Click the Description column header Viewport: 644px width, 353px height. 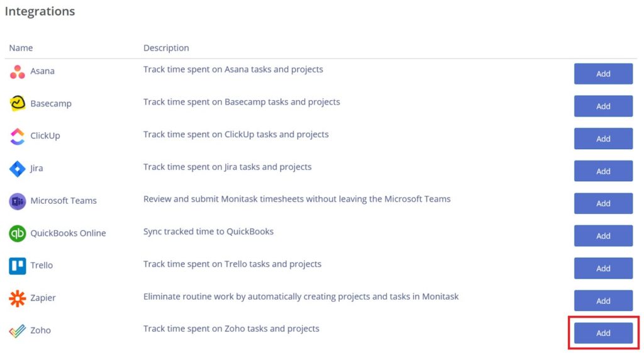click(166, 48)
